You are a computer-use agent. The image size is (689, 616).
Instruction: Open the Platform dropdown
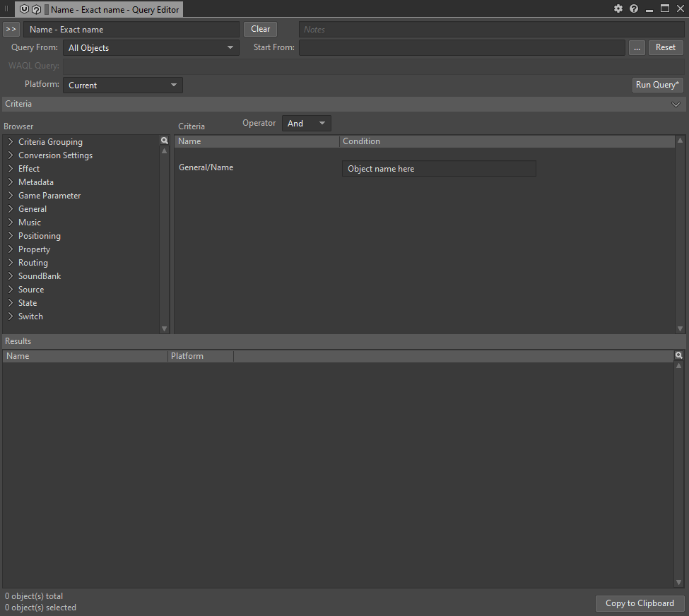tap(123, 85)
